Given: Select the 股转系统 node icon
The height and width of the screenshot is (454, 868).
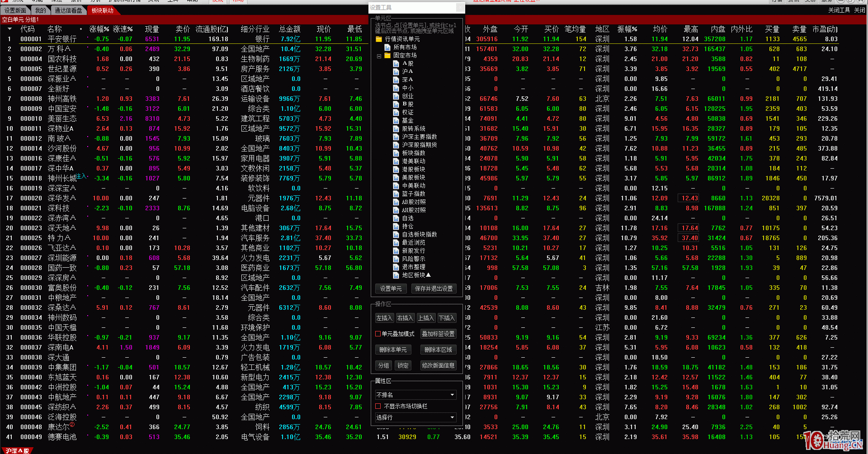Looking at the screenshot, I should [396, 129].
